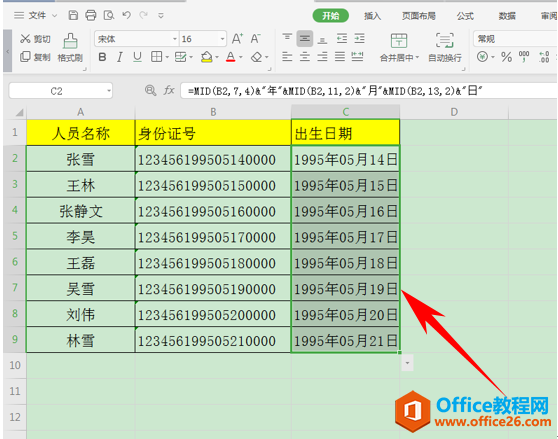Open the number format box 常规

coord(515,38)
